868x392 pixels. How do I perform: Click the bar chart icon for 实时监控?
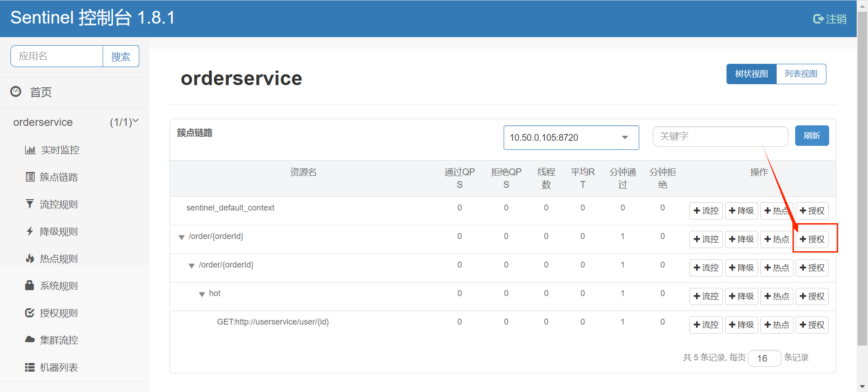coord(30,150)
